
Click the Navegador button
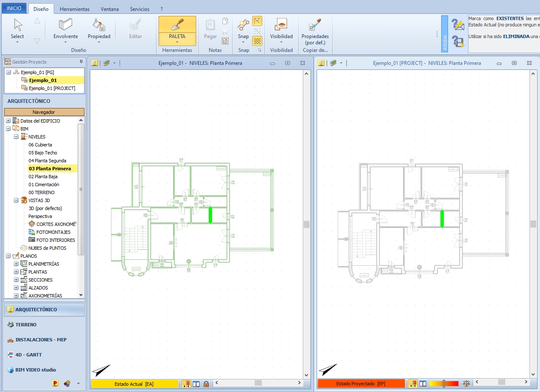click(x=44, y=112)
